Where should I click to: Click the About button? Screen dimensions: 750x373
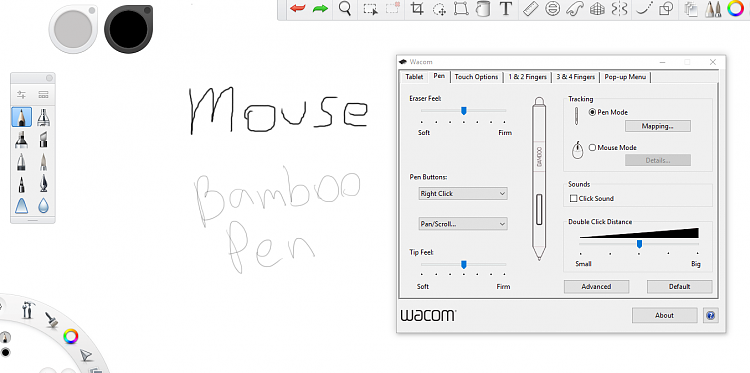(x=664, y=316)
